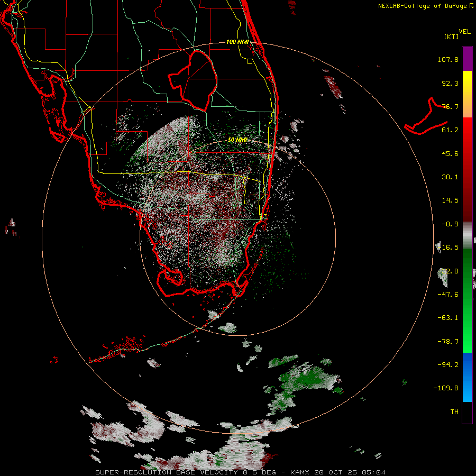Click the -47.6 legend value
Screen dimensions: 476x476
[x=448, y=295]
